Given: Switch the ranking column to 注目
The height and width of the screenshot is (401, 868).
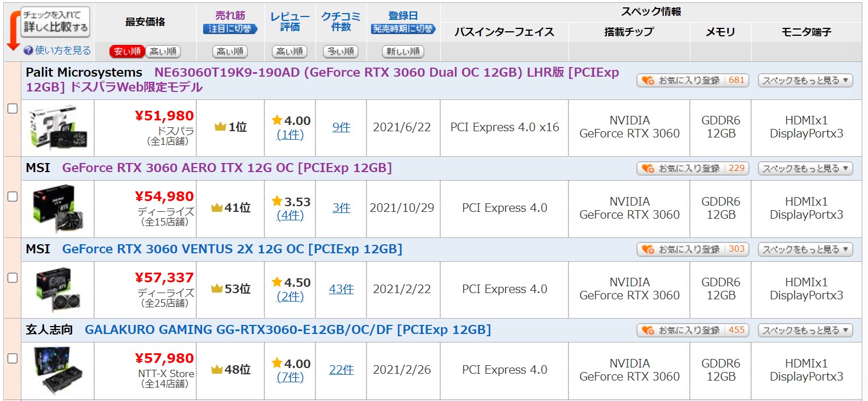Looking at the screenshot, I should tap(230, 29).
